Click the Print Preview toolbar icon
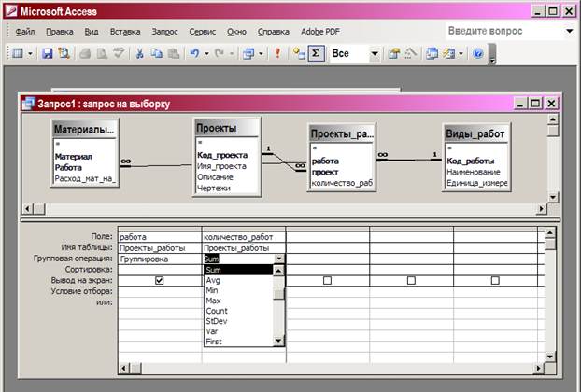This screenshot has width=581, height=392. point(102,54)
